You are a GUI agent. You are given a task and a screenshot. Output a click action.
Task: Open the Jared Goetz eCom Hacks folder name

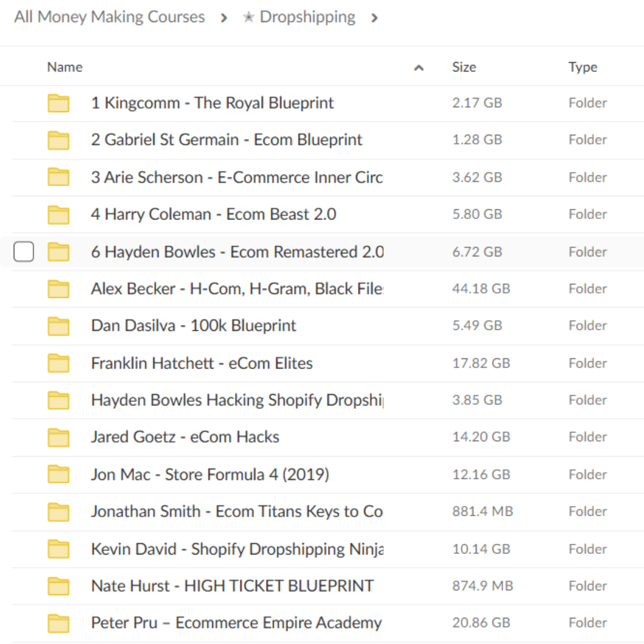coord(185,437)
